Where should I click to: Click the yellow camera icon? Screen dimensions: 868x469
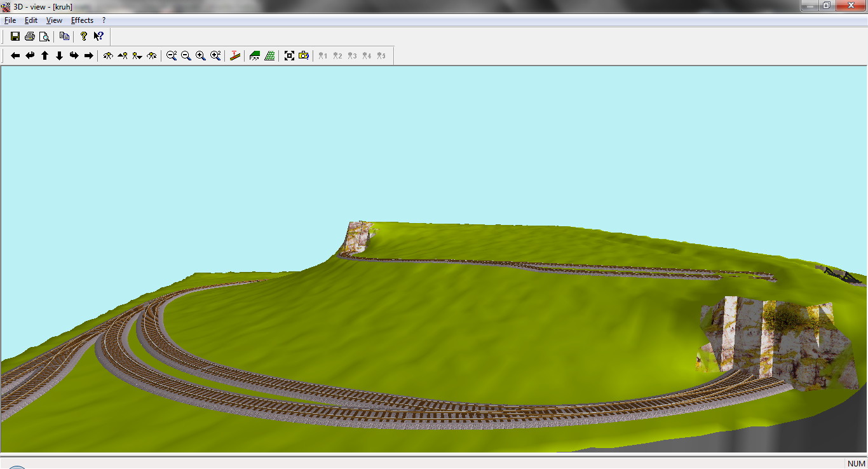(304, 56)
